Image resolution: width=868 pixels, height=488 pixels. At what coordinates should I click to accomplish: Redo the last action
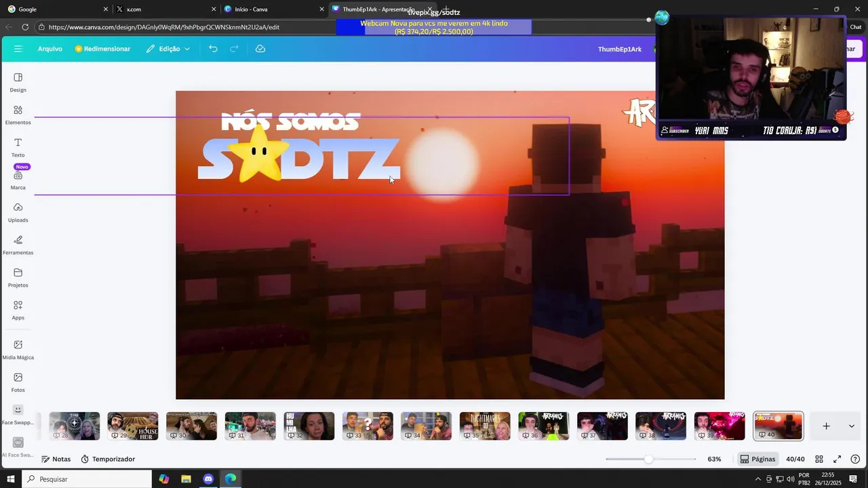(234, 49)
